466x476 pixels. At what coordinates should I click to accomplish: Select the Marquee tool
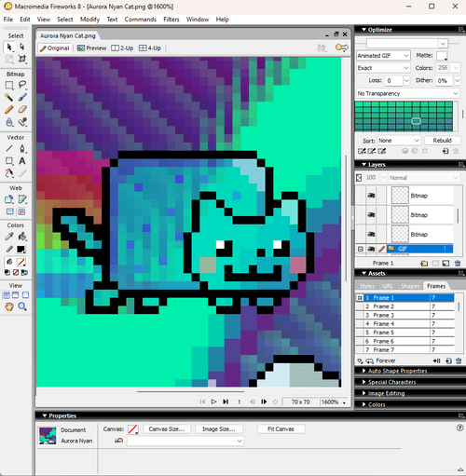coord(9,85)
